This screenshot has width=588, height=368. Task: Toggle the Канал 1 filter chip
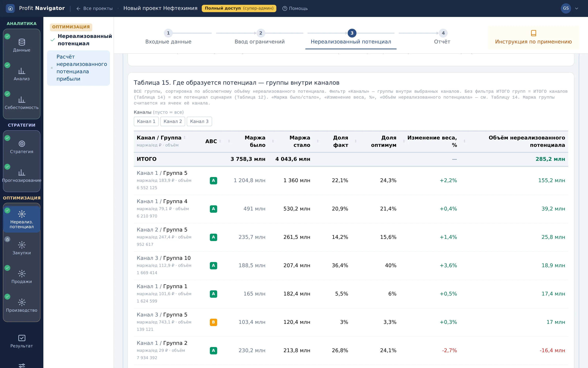point(146,121)
